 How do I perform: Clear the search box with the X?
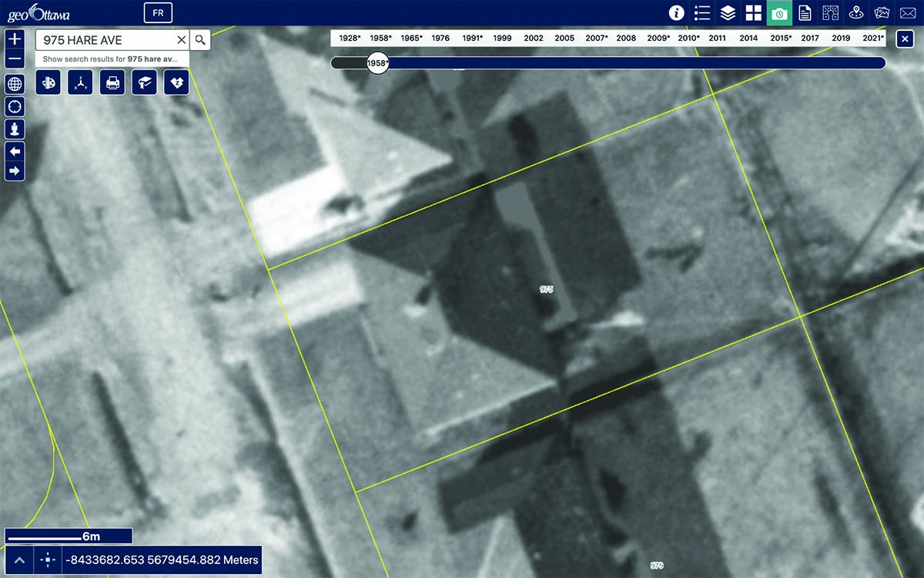click(x=182, y=40)
